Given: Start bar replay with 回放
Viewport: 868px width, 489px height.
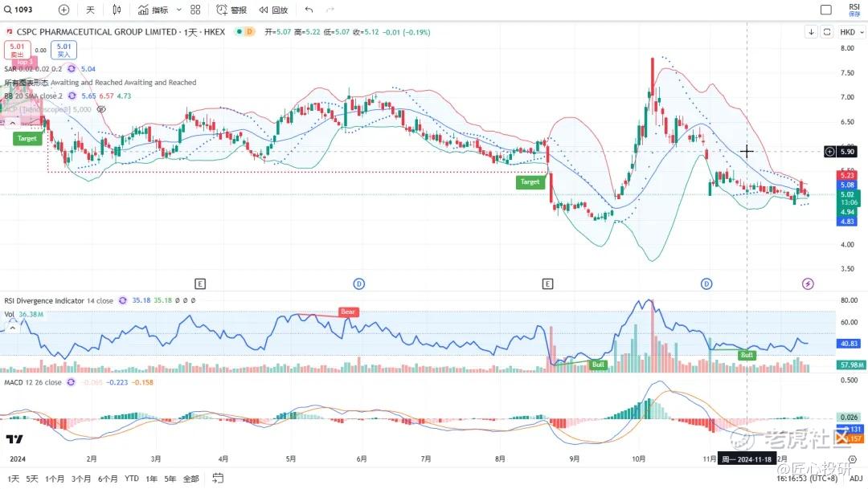Looking at the screenshot, I should pos(273,10).
